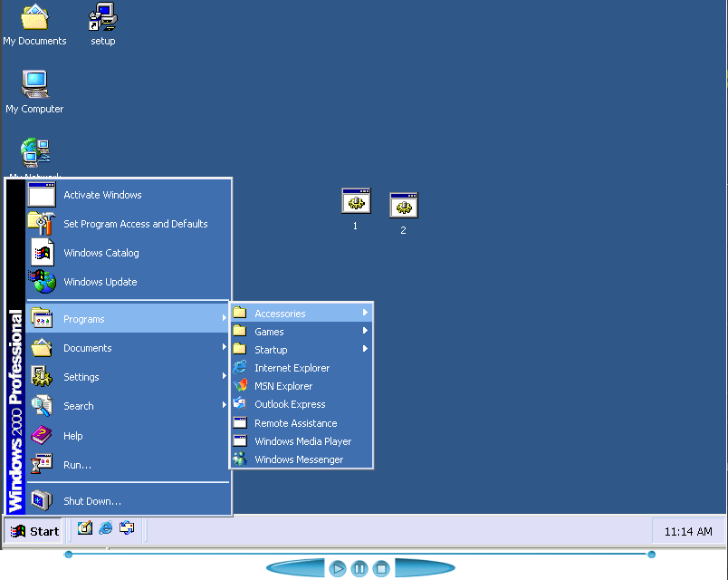728x580 pixels.
Task: Click the Remote Assistance icon
Action: pyautogui.click(x=240, y=422)
